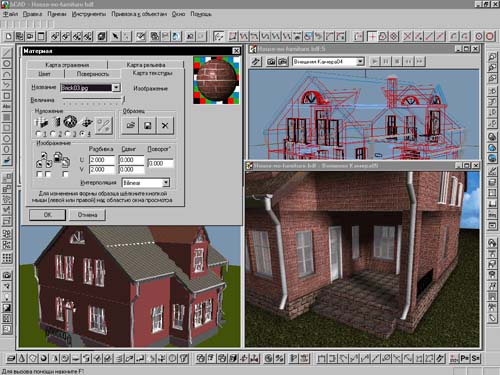Open texture sample file in Образец group
Screen dimensions: 500x375
[x=130, y=125]
